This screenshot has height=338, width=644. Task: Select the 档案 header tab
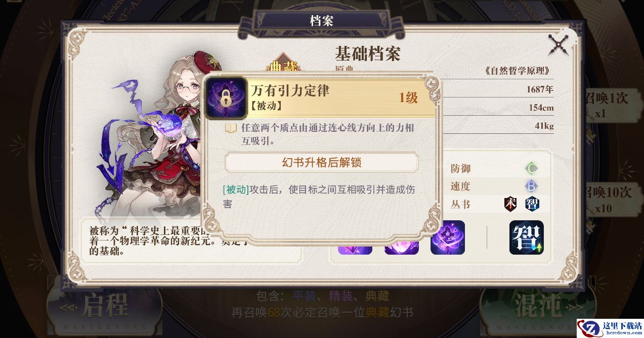pos(322,21)
